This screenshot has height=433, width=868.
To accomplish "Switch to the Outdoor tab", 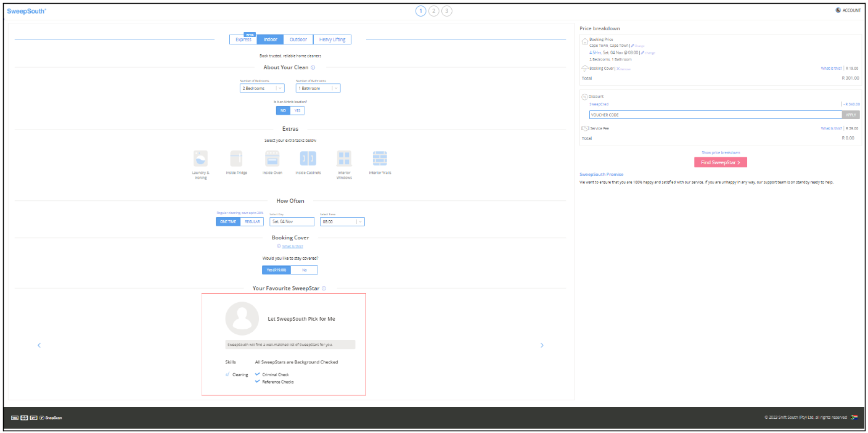I will [298, 39].
